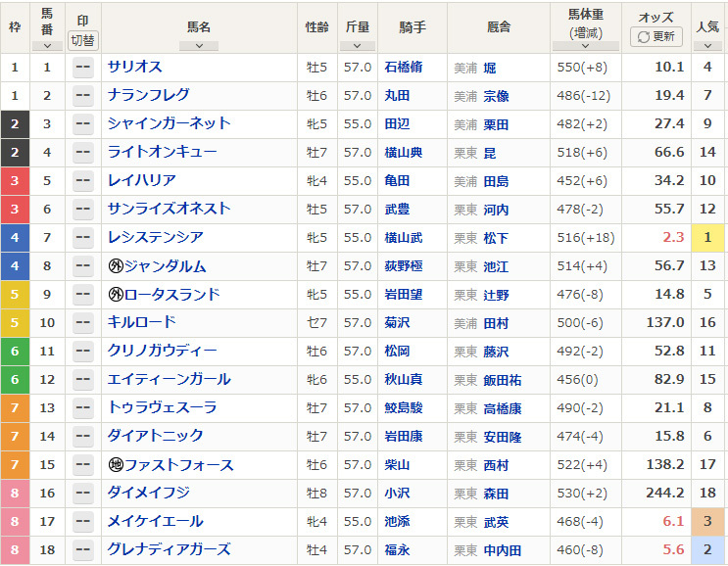The height and width of the screenshot is (566, 728).
Task: Click the 外 icon beside ジャンダルム
Action: click(x=115, y=266)
